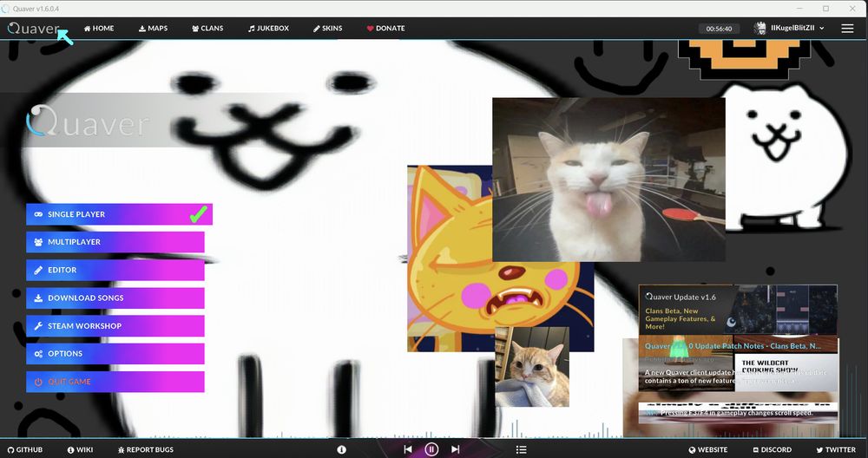Click the tip text about scroll speed
This screenshot has width=868, height=458.
click(x=738, y=413)
